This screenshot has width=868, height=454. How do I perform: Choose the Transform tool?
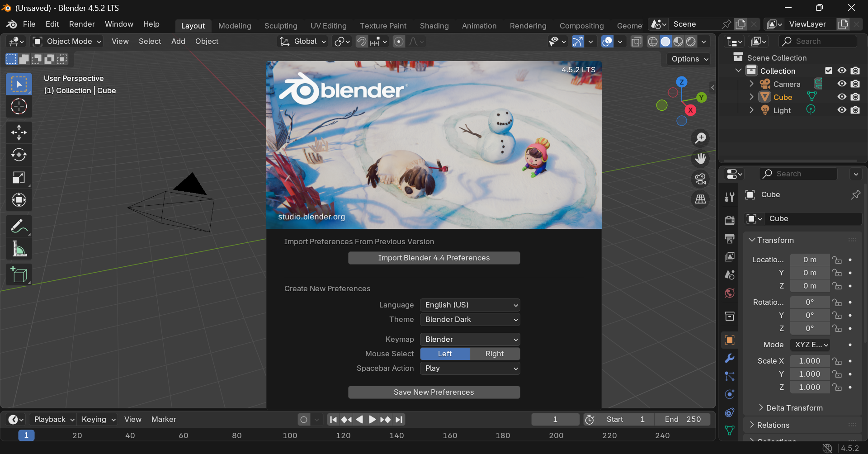(19, 200)
